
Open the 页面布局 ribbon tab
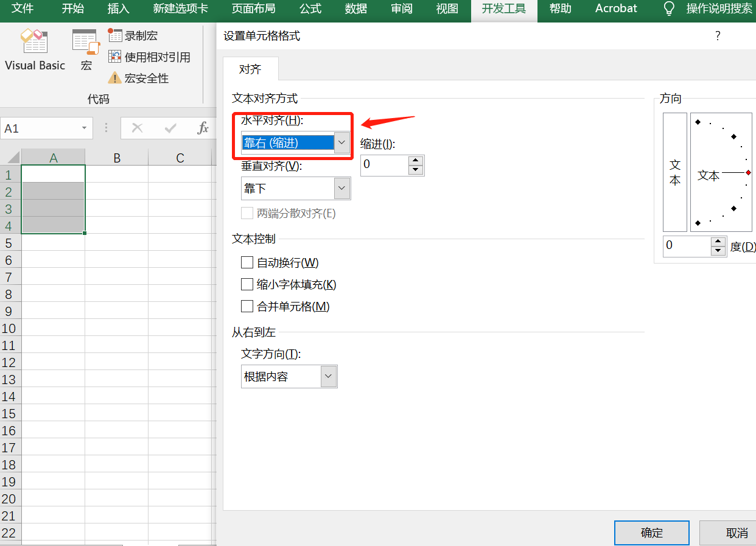(x=253, y=9)
